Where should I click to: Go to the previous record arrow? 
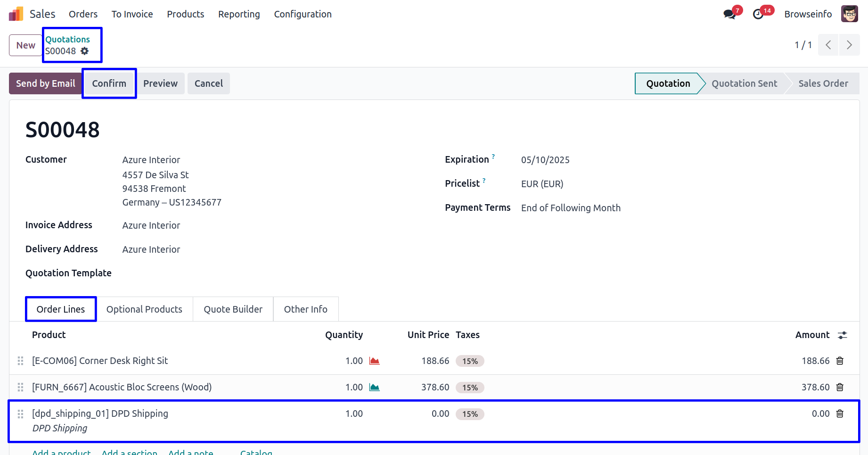point(828,45)
